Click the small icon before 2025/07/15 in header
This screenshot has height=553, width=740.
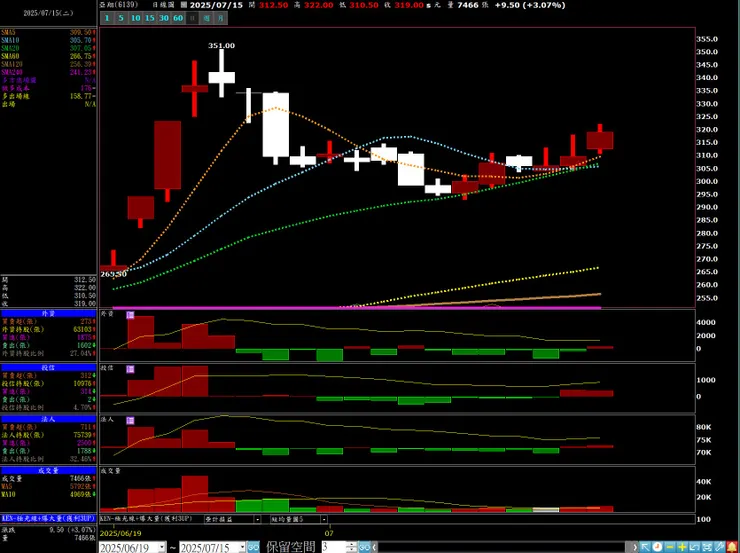point(184,5)
